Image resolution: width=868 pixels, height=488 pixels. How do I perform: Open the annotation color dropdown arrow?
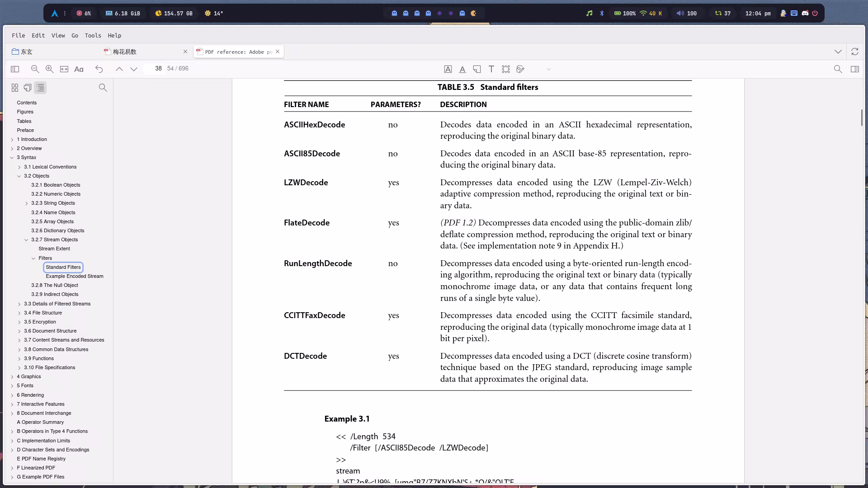pos(548,69)
